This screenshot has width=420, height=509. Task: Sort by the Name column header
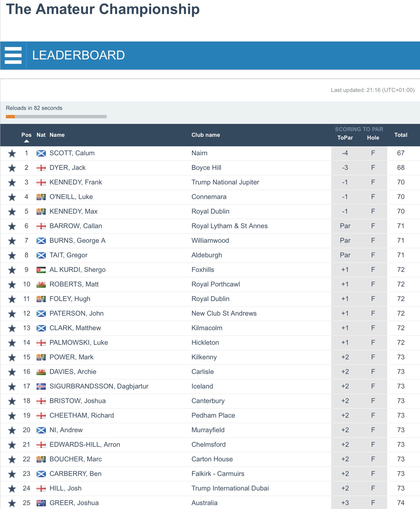(57, 135)
